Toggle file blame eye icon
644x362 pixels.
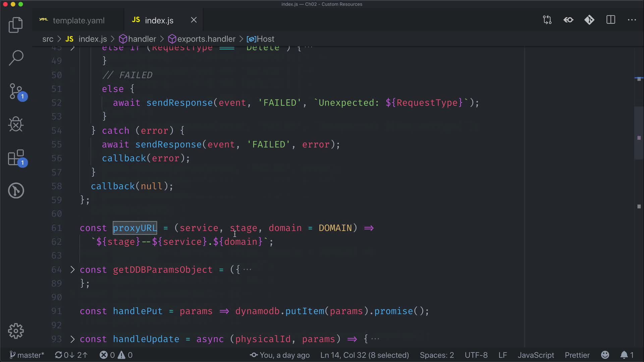pos(568,20)
